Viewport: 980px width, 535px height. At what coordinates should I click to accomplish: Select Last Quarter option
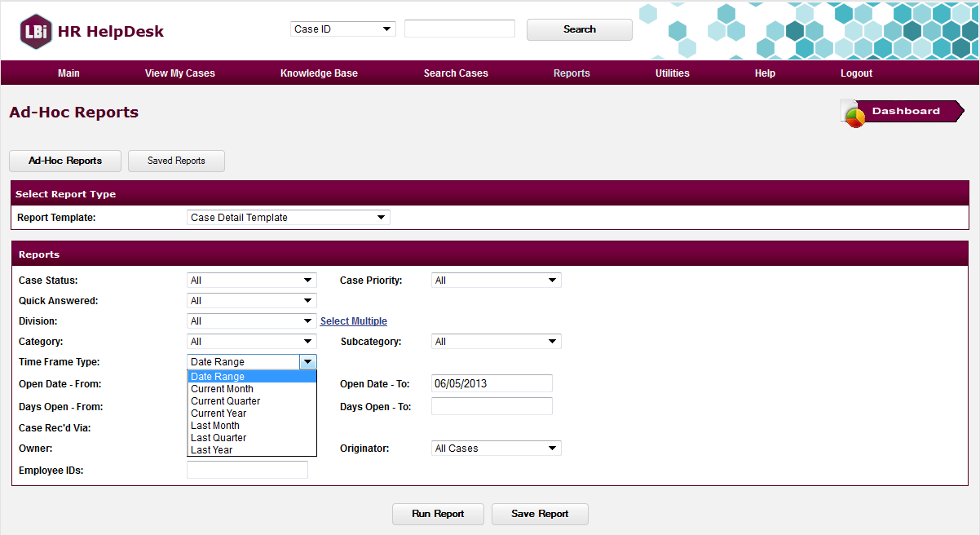(252, 438)
